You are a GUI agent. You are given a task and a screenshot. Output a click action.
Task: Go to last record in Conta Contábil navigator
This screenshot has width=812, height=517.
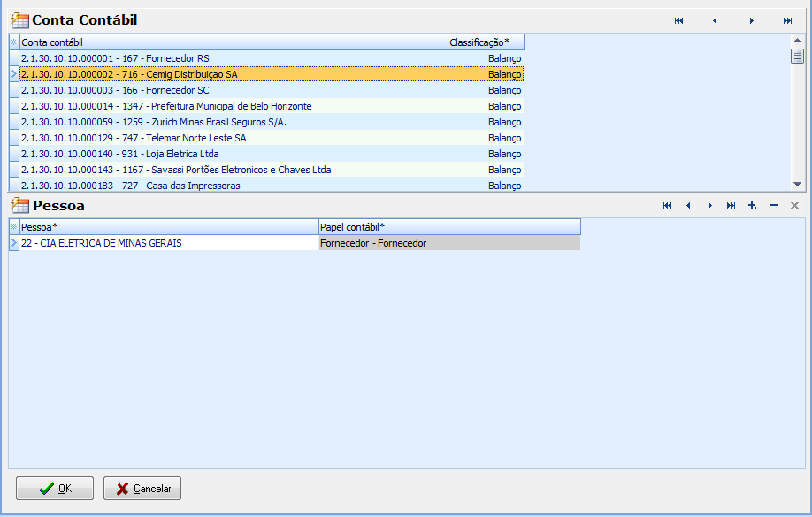(x=787, y=20)
